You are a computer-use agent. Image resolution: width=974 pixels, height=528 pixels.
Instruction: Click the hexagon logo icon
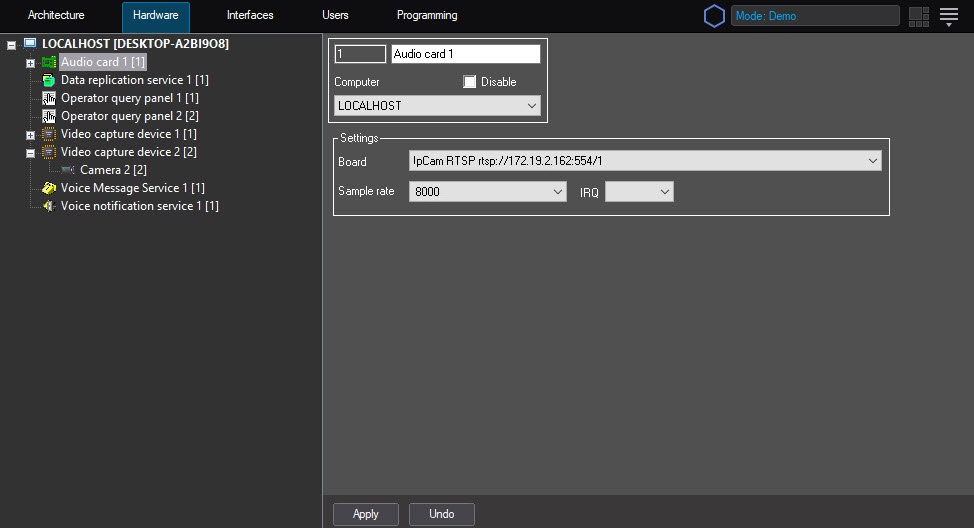[x=714, y=16]
